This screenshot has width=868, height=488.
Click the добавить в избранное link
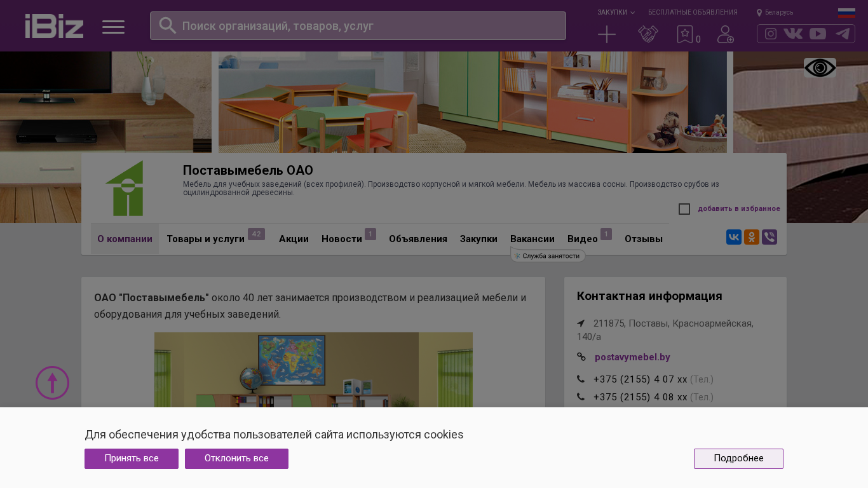point(739,209)
